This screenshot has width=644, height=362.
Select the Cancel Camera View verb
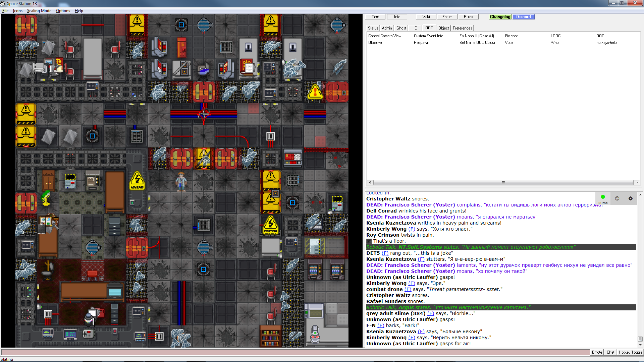pyautogui.click(x=385, y=36)
